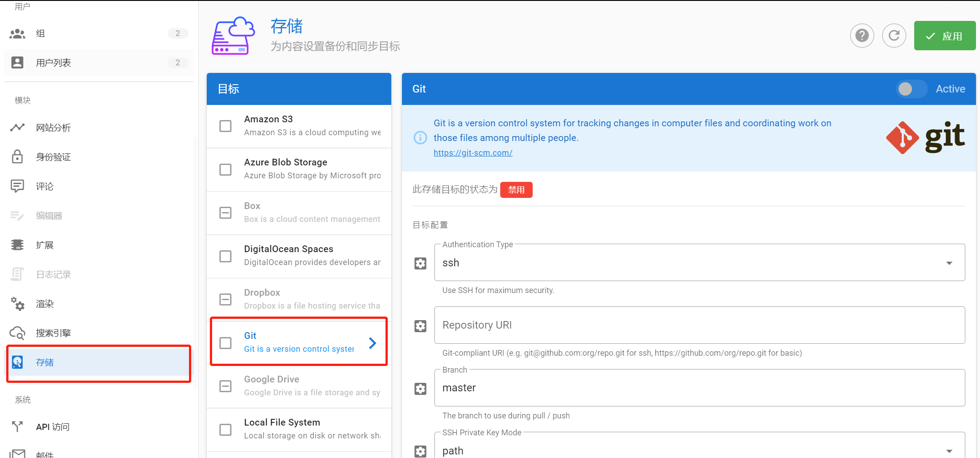Select the Google Drive storage target
Image resolution: width=980 pixels, height=458 pixels.
click(x=299, y=386)
